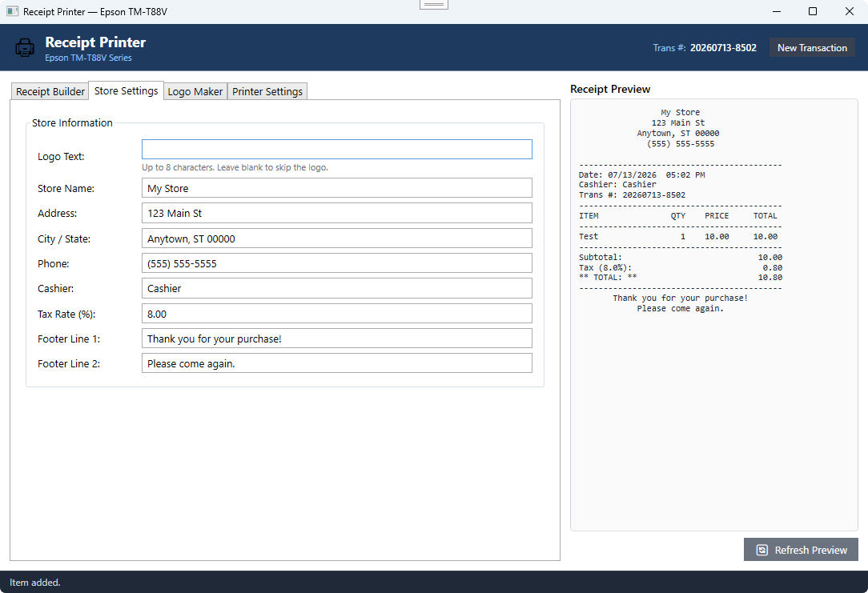Click transaction number 20260713-8502 in header
This screenshot has width=868, height=593.
click(x=723, y=47)
